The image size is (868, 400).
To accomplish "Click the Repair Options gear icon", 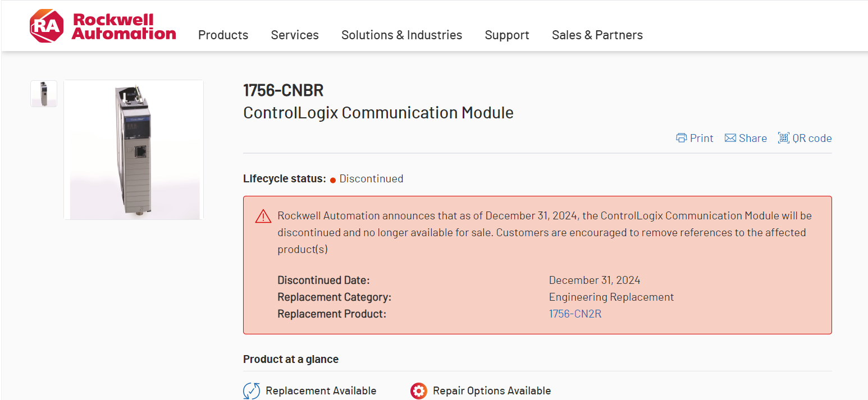I will pos(419,390).
